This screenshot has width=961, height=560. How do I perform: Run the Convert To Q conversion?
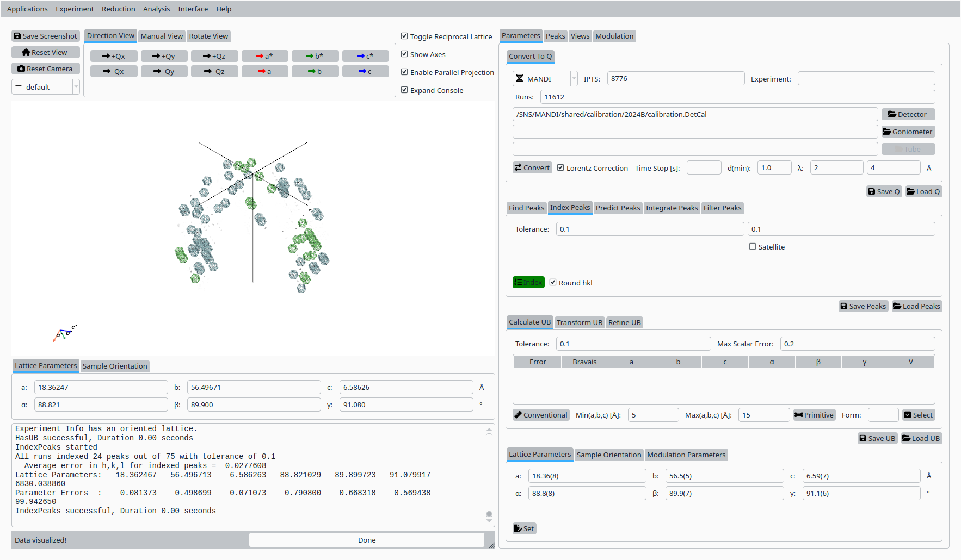pos(532,167)
